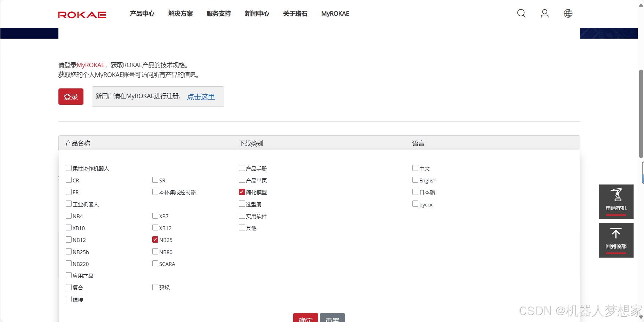Open the 新闻中心 menu
This screenshot has width=644, height=322.
click(x=257, y=14)
